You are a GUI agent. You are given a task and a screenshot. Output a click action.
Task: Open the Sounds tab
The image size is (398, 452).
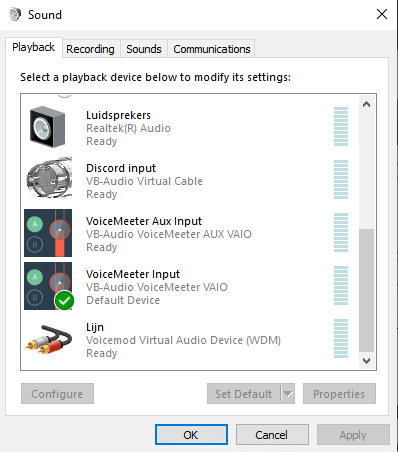pyautogui.click(x=144, y=49)
